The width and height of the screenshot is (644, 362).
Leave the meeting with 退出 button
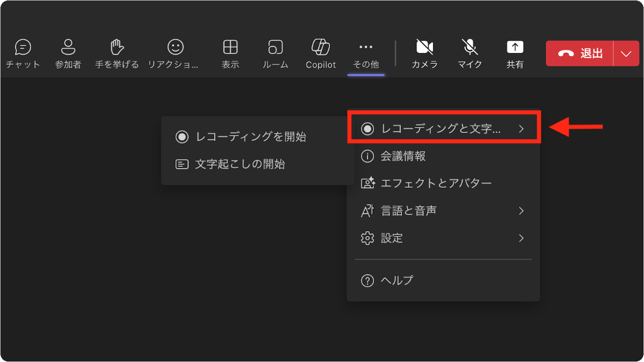[x=580, y=53]
